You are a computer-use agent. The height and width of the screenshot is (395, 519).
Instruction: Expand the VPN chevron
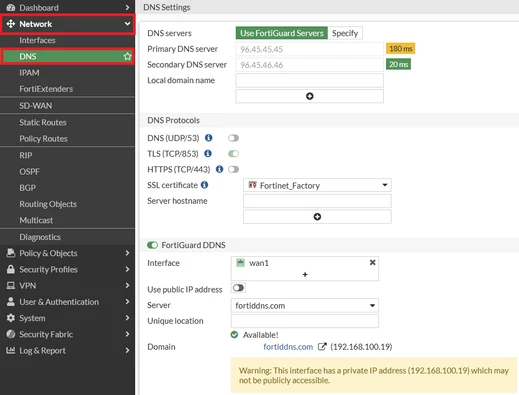[x=127, y=285]
